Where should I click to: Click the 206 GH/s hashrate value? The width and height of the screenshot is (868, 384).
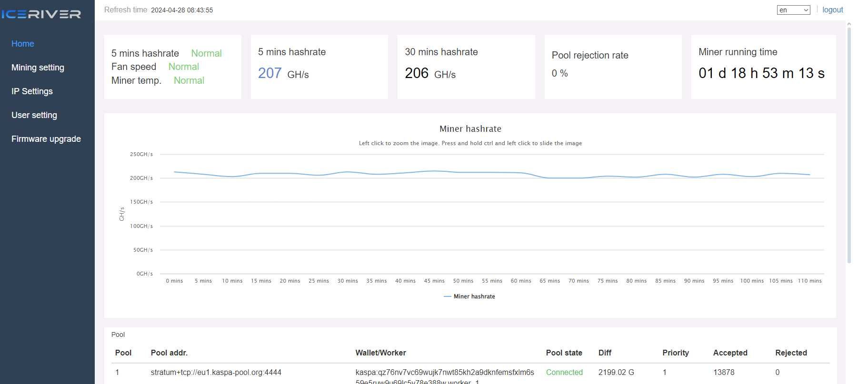coord(430,73)
